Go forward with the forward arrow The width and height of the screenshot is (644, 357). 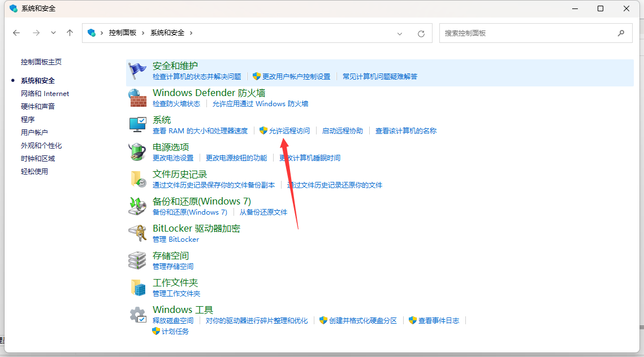click(x=36, y=33)
